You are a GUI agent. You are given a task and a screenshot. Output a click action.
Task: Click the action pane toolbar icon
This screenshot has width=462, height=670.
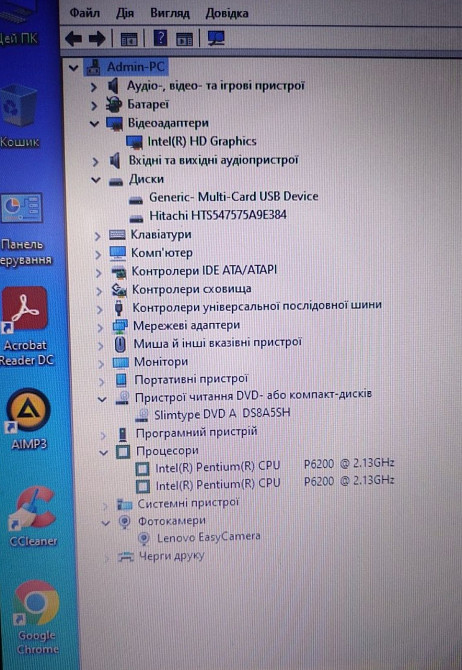tap(185, 39)
